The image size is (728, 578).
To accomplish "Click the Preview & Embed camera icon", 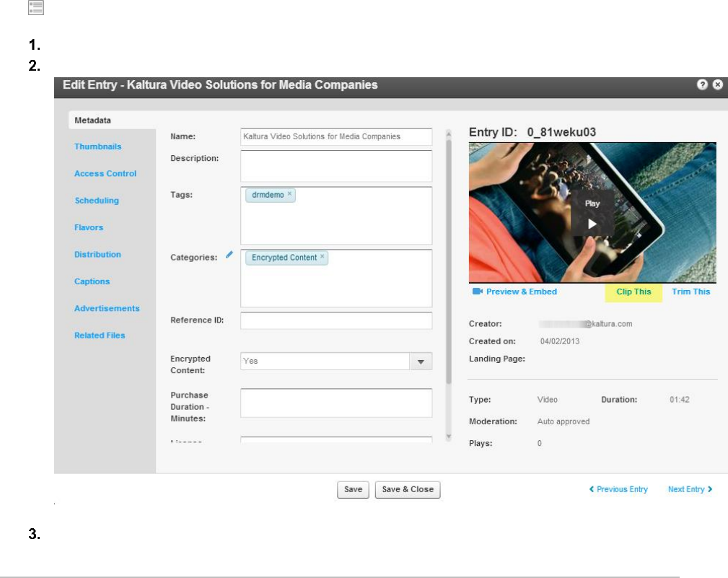I will 478,292.
